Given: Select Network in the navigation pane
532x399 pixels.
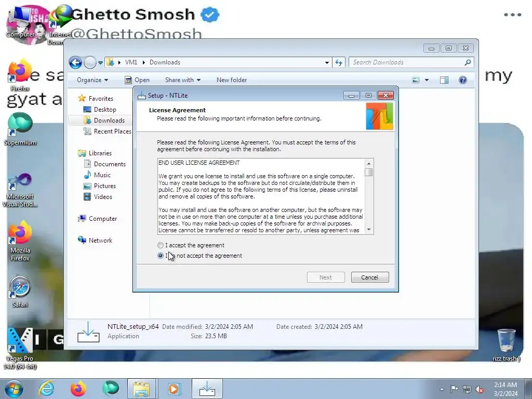Looking at the screenshot, I should click(x=100, y=241).
